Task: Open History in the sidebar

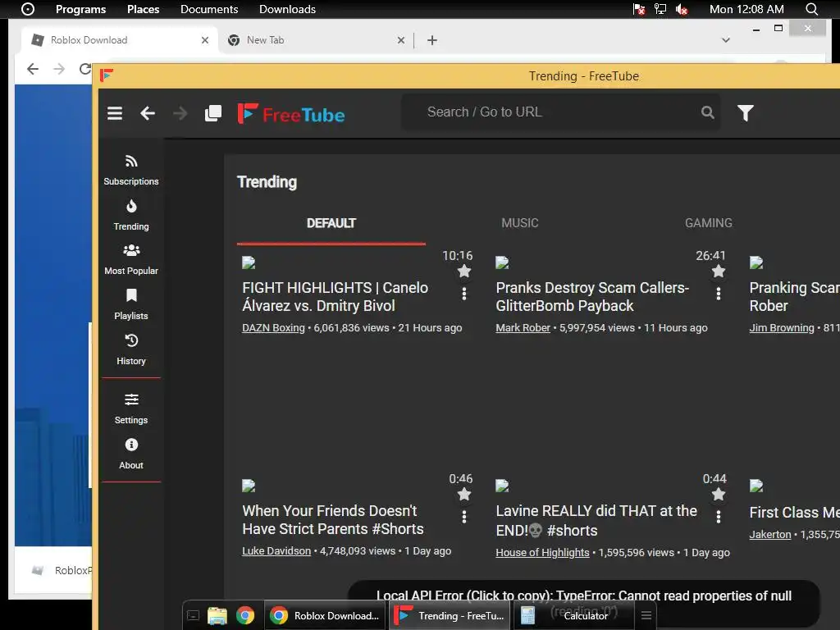Action: [x=131, y=349]
